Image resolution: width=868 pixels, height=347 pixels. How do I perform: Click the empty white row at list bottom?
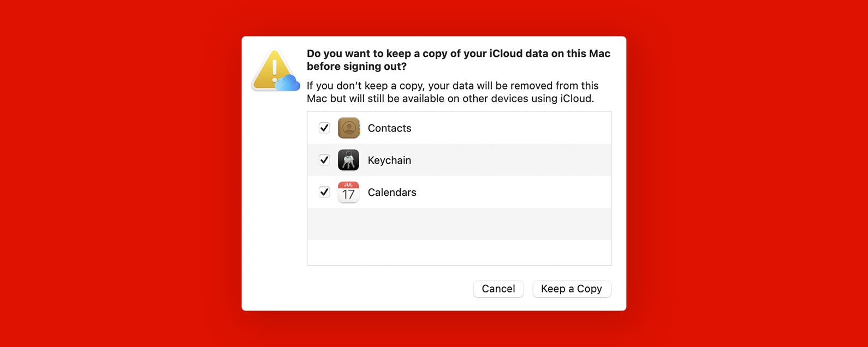(459, 253)
